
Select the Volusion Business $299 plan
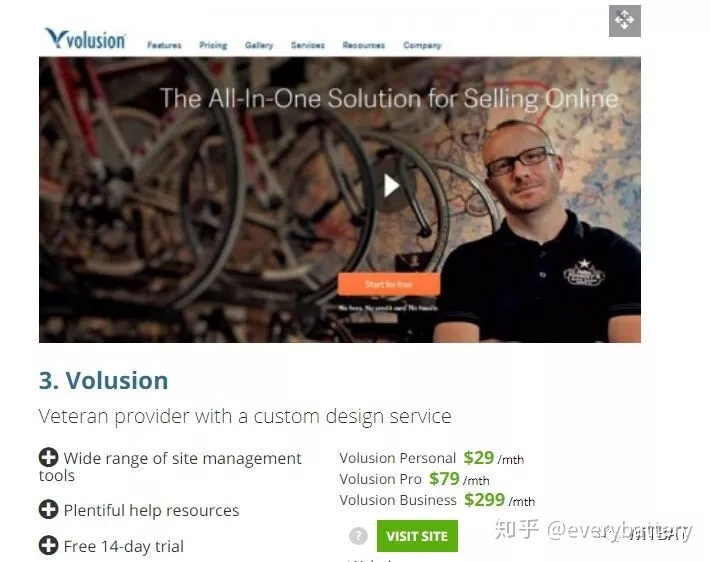(437, 500)
